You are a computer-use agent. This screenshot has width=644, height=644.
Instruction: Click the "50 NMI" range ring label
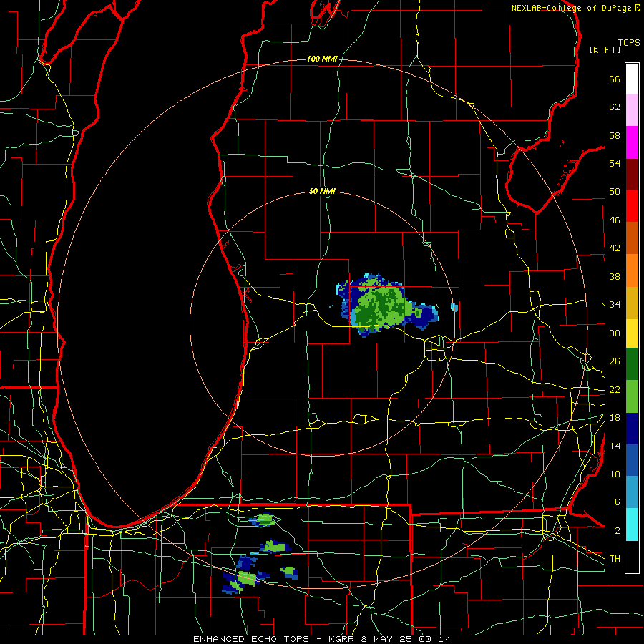322,191
